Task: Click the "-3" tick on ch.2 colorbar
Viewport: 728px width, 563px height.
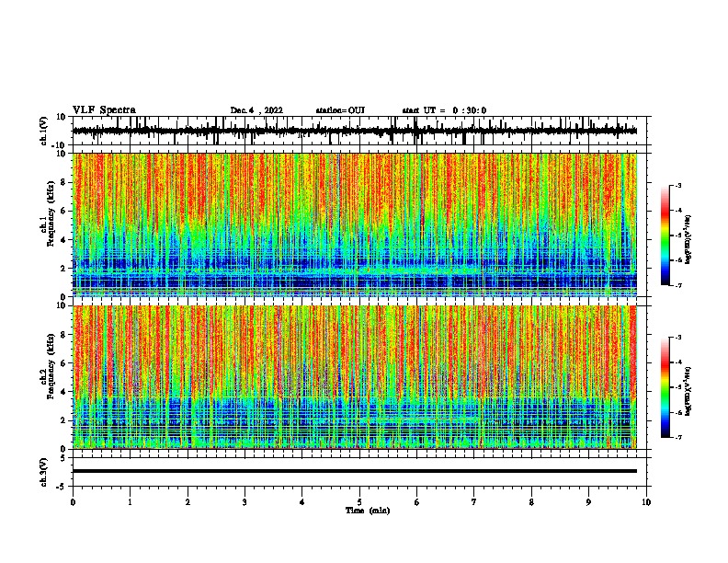Action: (678, 338)
